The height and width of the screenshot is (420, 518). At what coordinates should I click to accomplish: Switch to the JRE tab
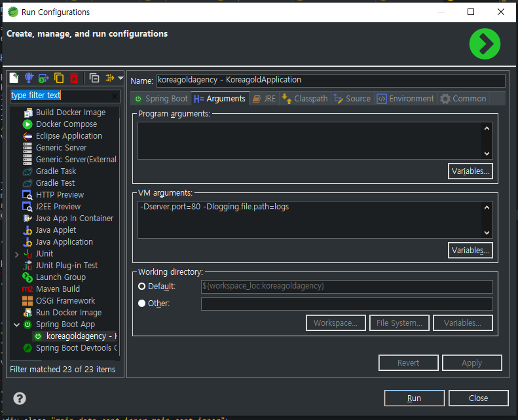(x=265, y=99)
